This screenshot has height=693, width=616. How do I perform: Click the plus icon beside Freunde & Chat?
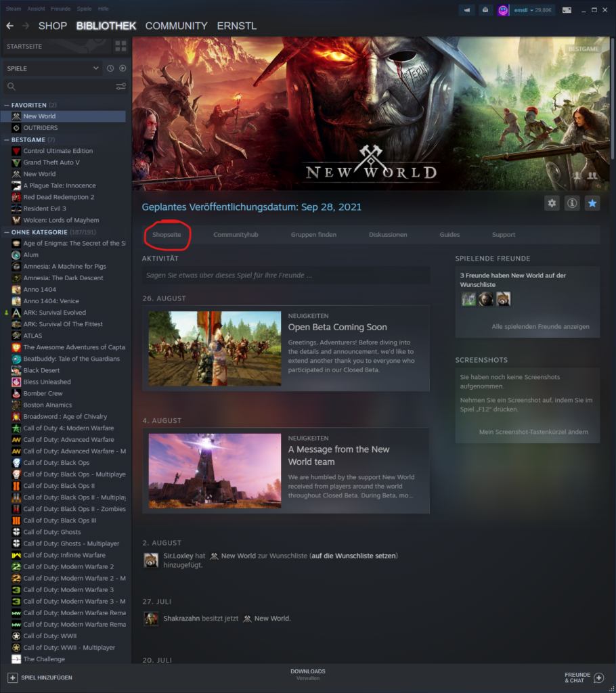(599, 677)
